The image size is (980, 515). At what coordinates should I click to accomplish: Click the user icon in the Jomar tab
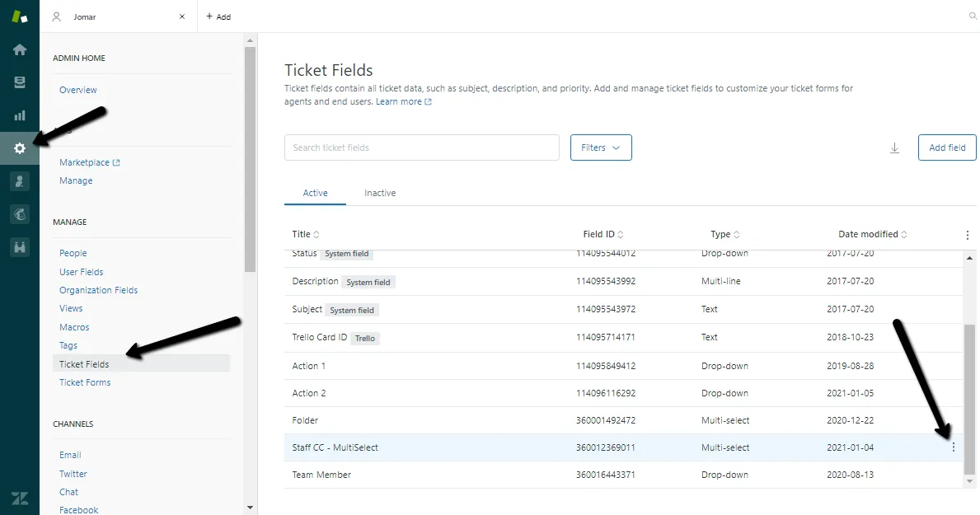pyautogui.click(x=56, y=16)
